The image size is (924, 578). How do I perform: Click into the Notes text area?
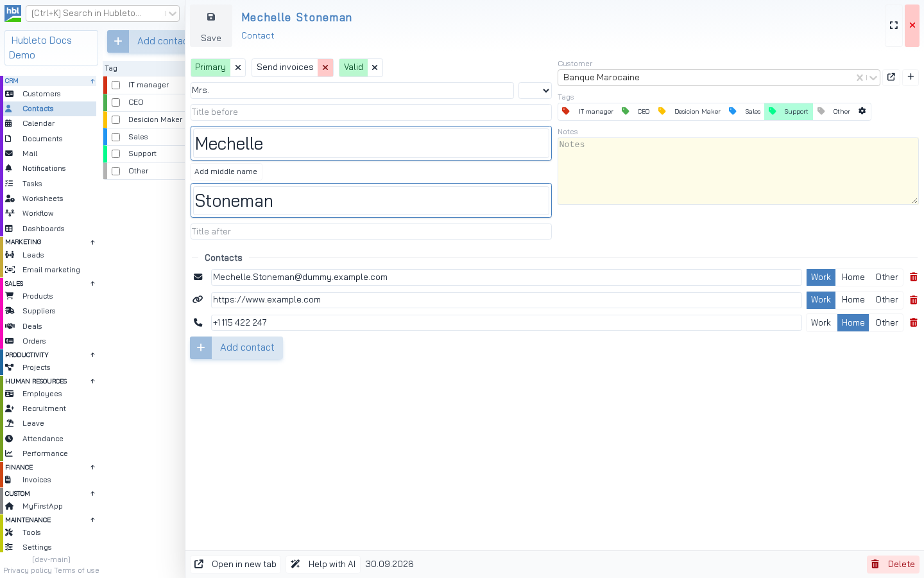click(738, 171)
